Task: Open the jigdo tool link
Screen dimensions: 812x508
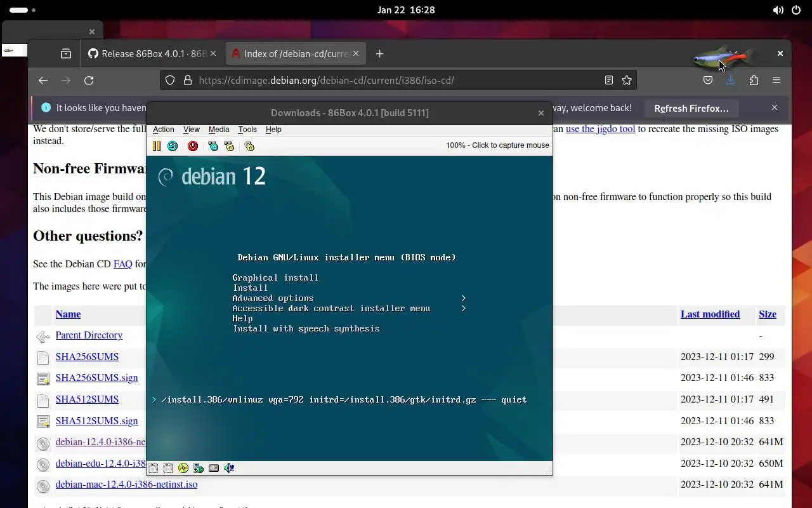Action: click(600, 129)
